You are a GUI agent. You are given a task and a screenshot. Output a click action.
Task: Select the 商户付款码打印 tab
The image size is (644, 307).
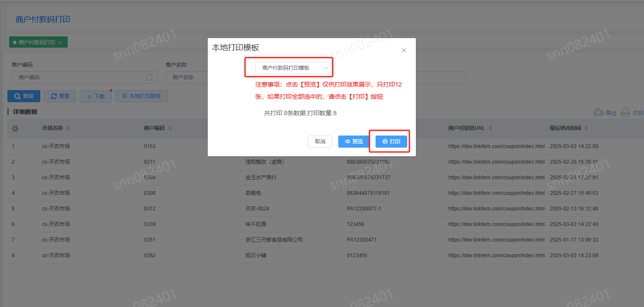[38, 42]
